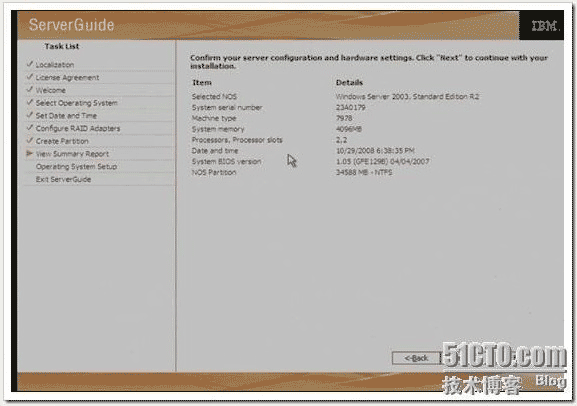Image resolution: width=577 pixels, height=406 pixels.
Task: Go to Select Operating System task
Action: point(77,103)
